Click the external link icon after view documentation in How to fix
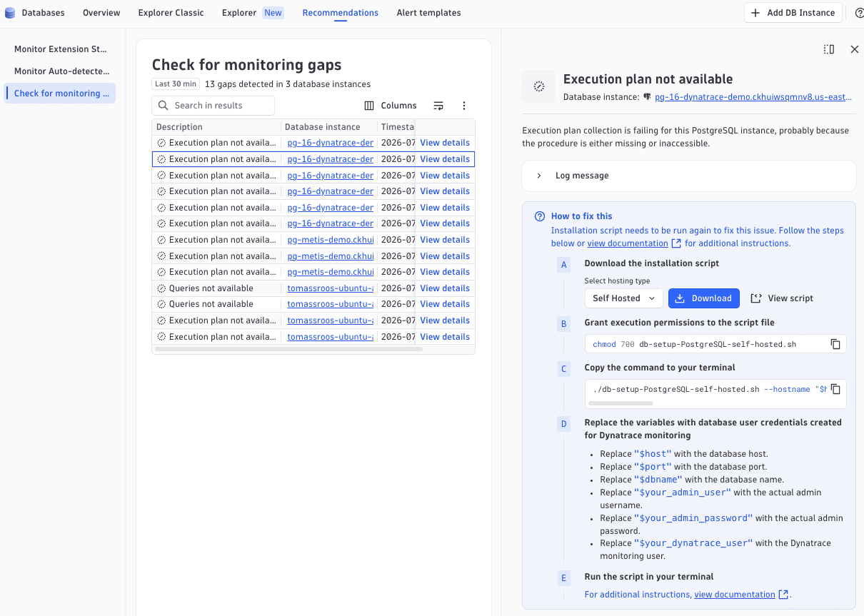Image resolution: width=864 pixels, height=616 pixels. [x=676, y=243]
